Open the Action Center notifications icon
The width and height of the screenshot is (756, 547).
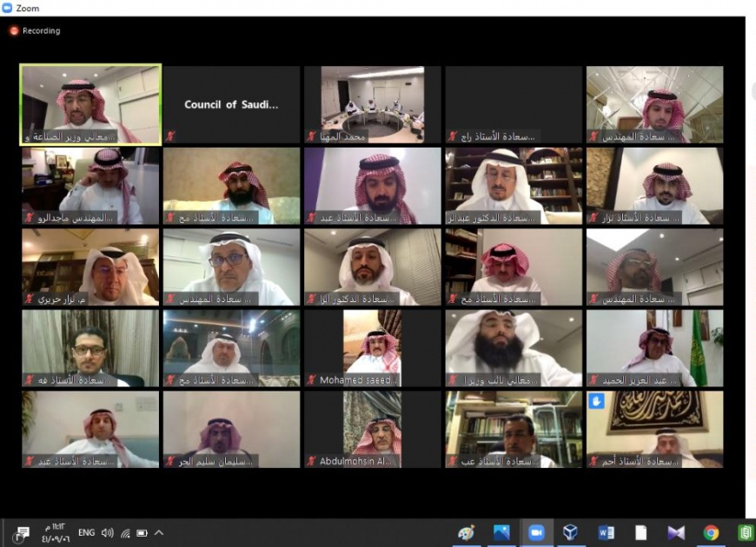pyautogui.click(x=23, y=532)
